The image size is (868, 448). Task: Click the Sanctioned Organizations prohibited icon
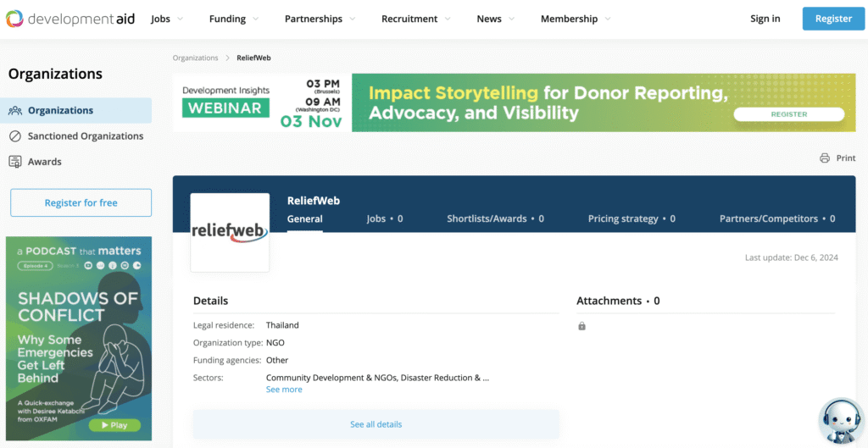click(15, 136)
